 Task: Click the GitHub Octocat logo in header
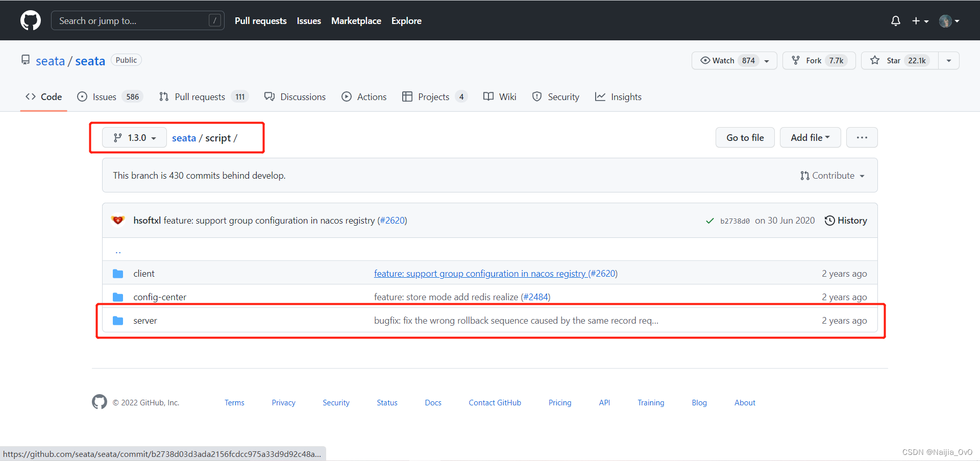point(31,20)
